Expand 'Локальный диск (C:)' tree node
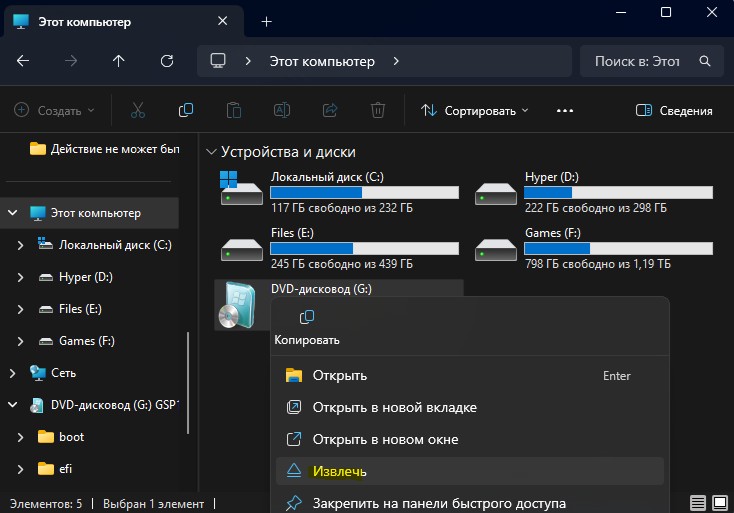Screen dimensions: 734x513 pos(20,245)
